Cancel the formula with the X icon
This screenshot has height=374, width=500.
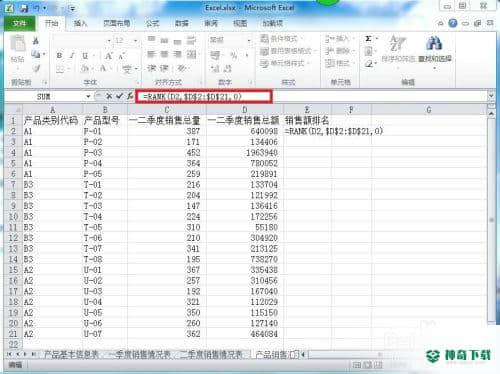tap(109, 96)
